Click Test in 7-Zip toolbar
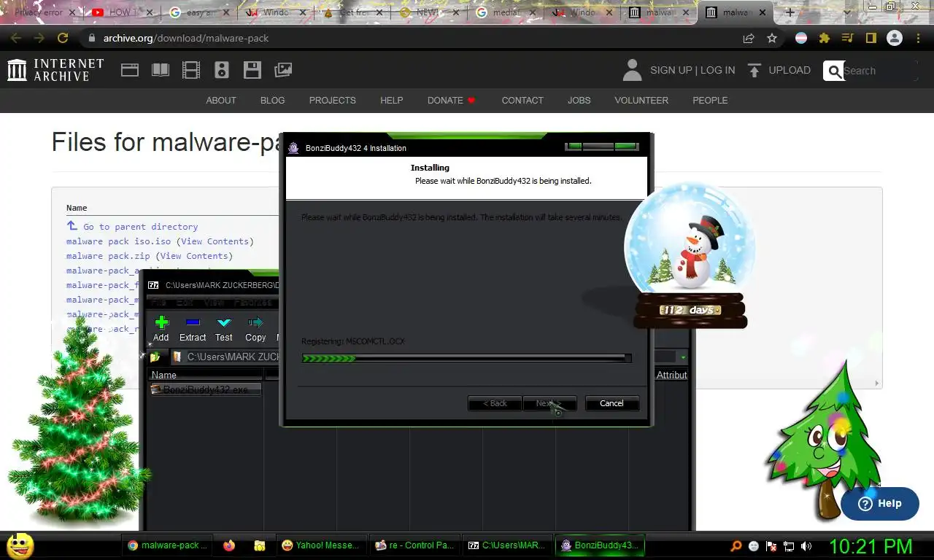 [224, 329]
